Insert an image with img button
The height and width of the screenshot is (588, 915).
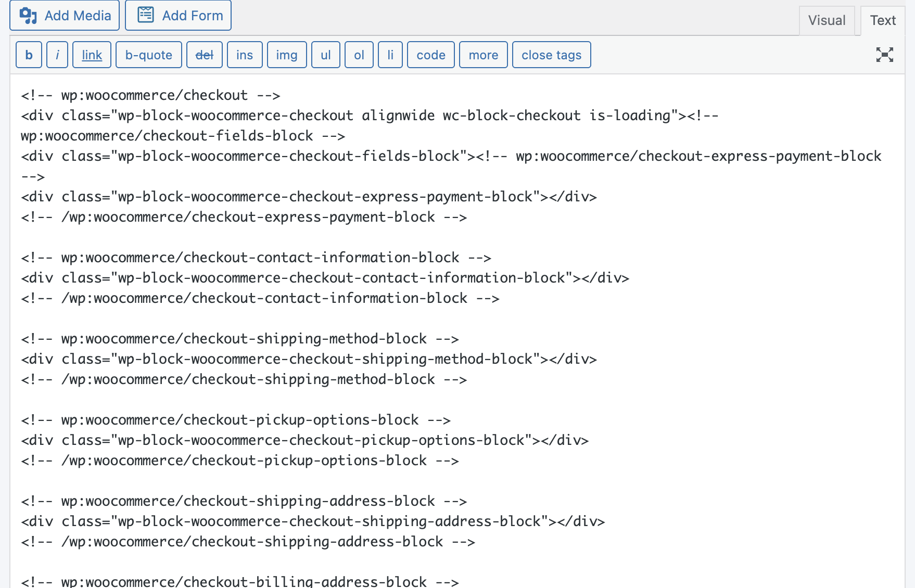click(286, 55)
